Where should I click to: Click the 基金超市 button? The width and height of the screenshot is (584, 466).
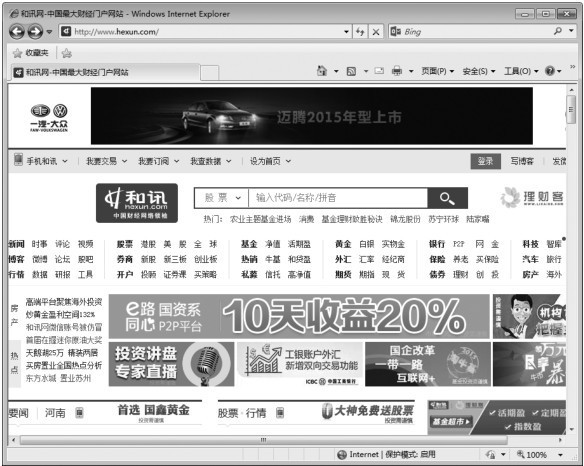(x=450, y=422)
